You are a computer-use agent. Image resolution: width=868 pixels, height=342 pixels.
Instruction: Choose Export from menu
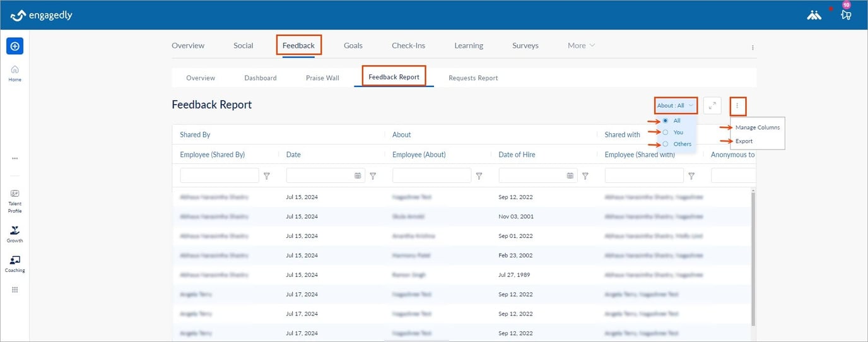pyautogui.click(x=744, y=141)
